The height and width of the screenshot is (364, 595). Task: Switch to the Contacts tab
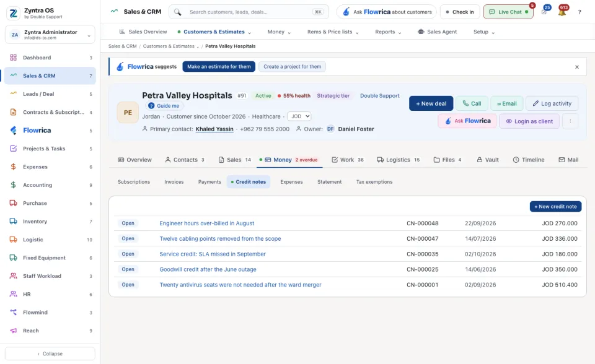(185, 160)
